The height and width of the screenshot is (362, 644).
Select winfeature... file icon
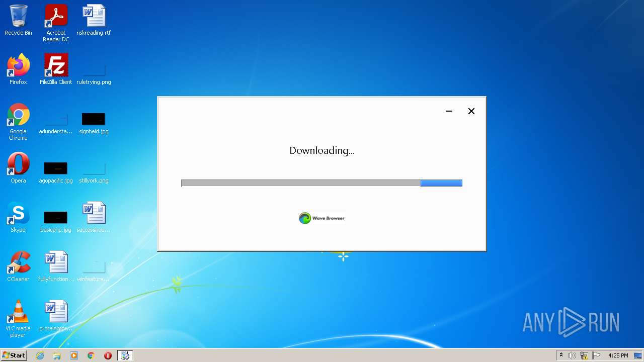(x=94, y=271)
